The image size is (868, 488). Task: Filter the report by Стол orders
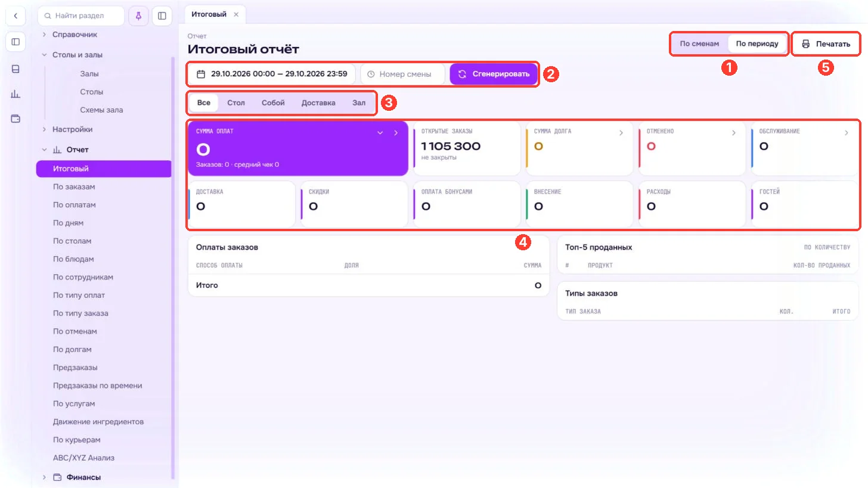236,102
